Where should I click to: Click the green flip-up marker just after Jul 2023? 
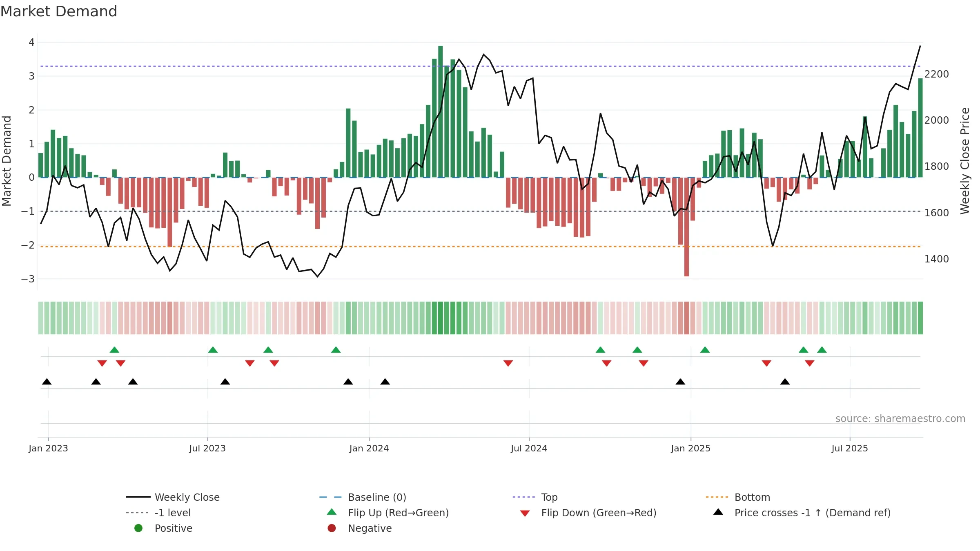[x=213, y=350]
